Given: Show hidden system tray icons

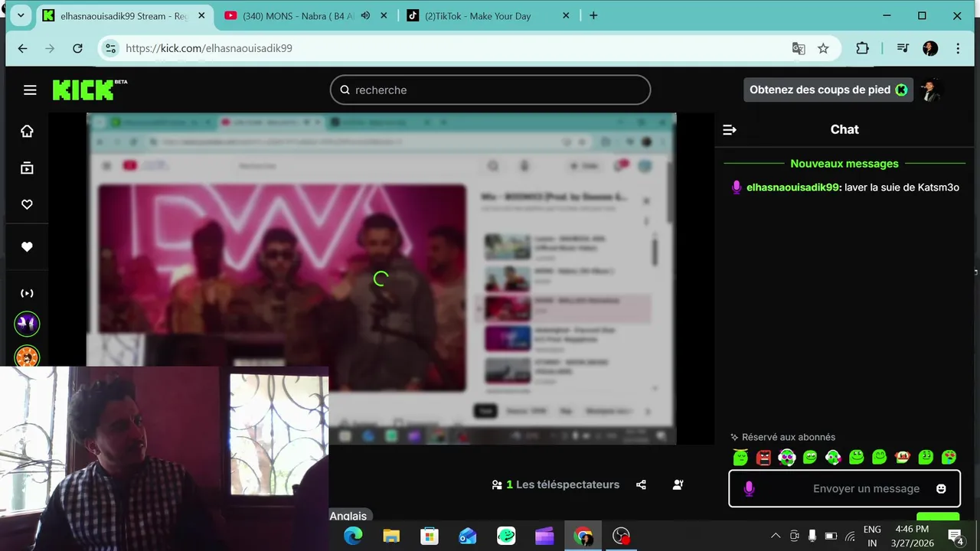Looking at the screenshot, I should click(x=776, y=536).
